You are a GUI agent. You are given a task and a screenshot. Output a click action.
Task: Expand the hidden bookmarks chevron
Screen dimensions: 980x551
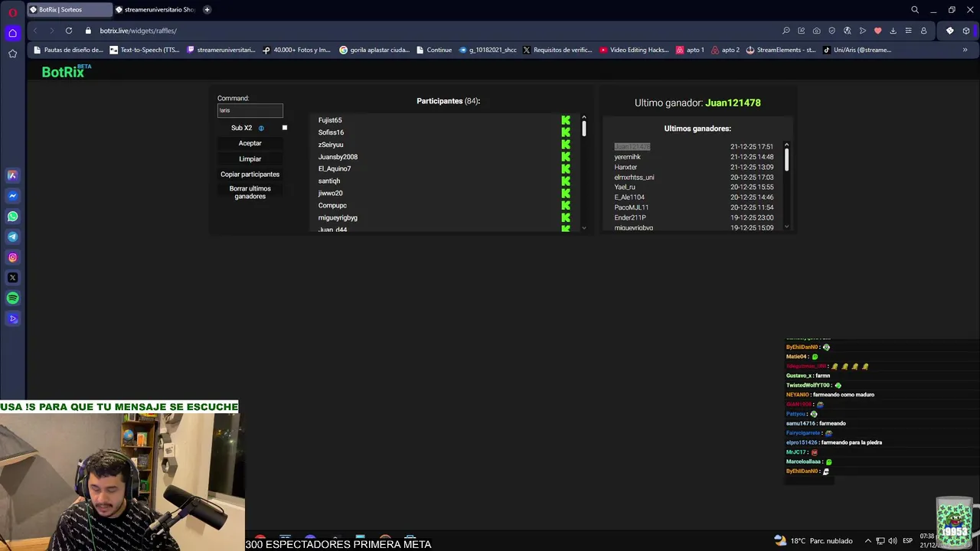[x=965, y=50]
